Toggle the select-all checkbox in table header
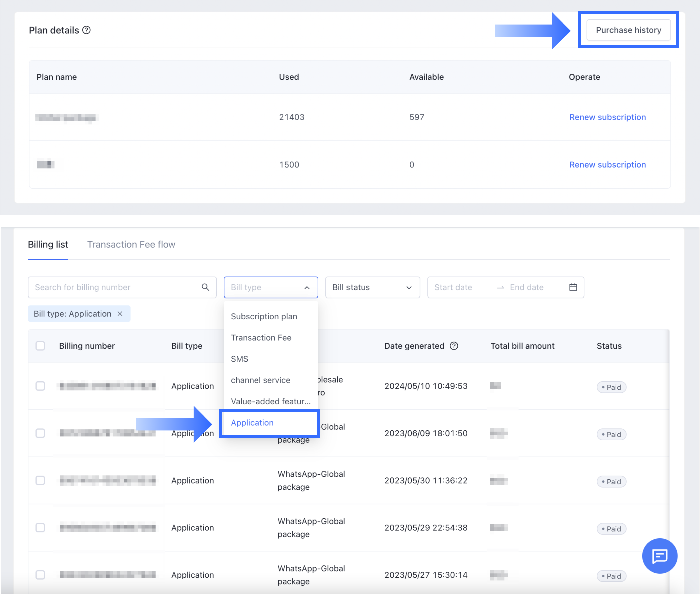Image resolution: width=700 pixels, height=594 pixels. (40, 346)
